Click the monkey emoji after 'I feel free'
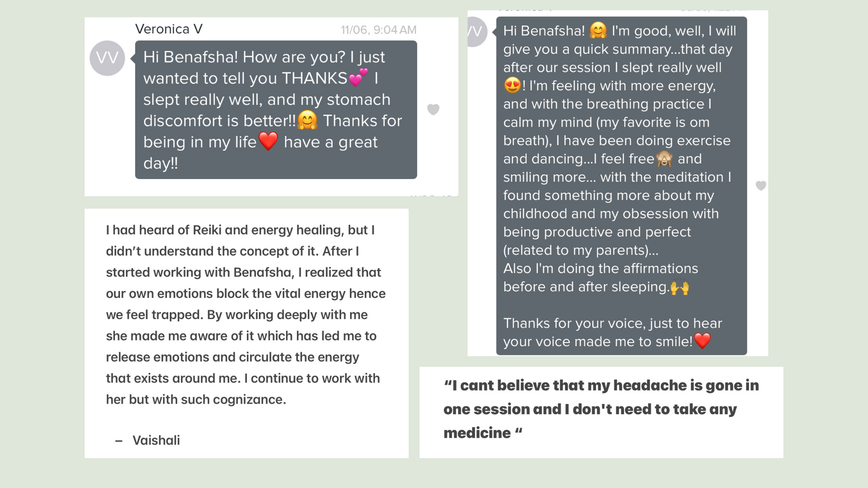868x488 pixels. [x=665, y=159]
